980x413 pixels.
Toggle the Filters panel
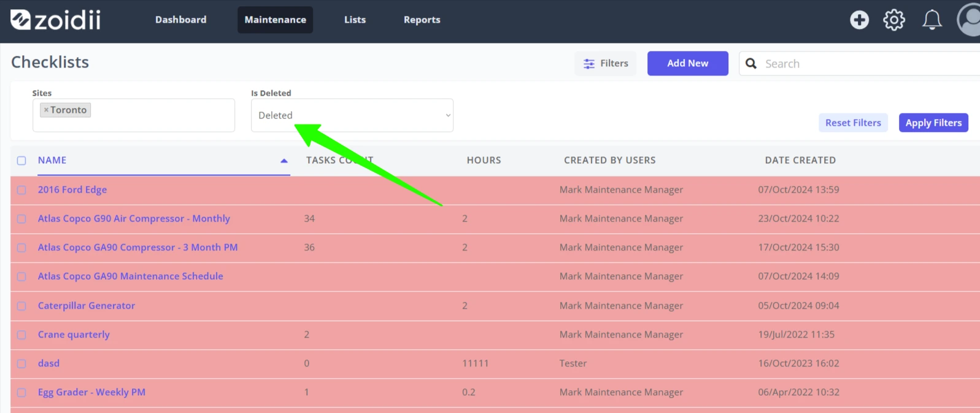pos(606,63)
